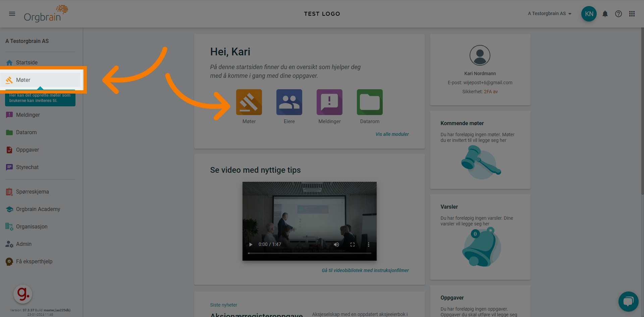
Task: Open Admin in the sidebar
Action: pos(40,244)
